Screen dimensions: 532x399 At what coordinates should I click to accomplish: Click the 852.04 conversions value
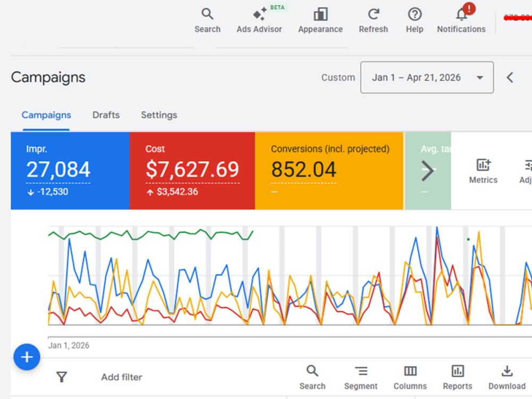click(304, 169)
